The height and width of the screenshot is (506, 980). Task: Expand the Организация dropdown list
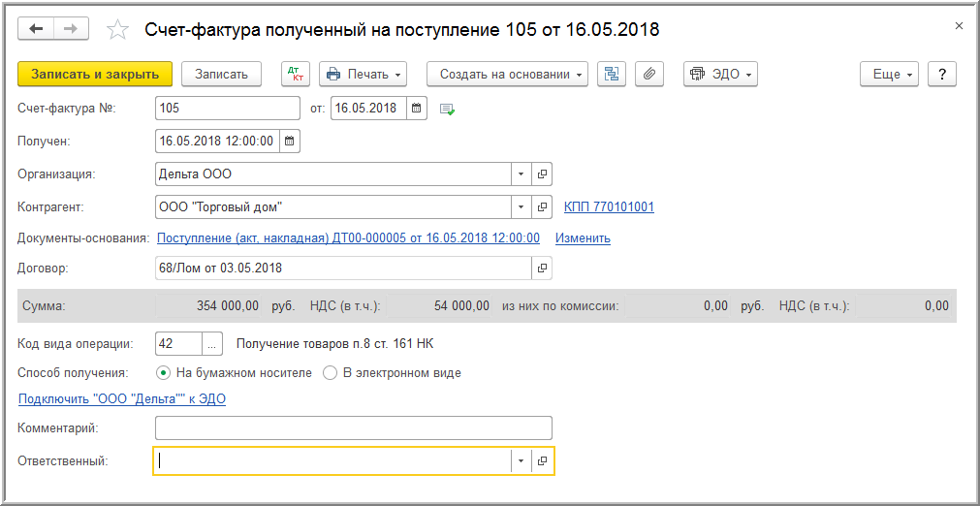pyautogui.click(x=522, y=174)
